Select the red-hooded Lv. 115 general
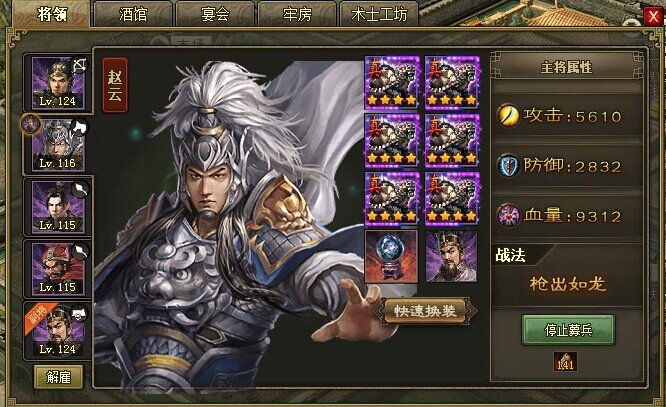The width and height of the screenshot is (666, 407). (x=58, y=269)
